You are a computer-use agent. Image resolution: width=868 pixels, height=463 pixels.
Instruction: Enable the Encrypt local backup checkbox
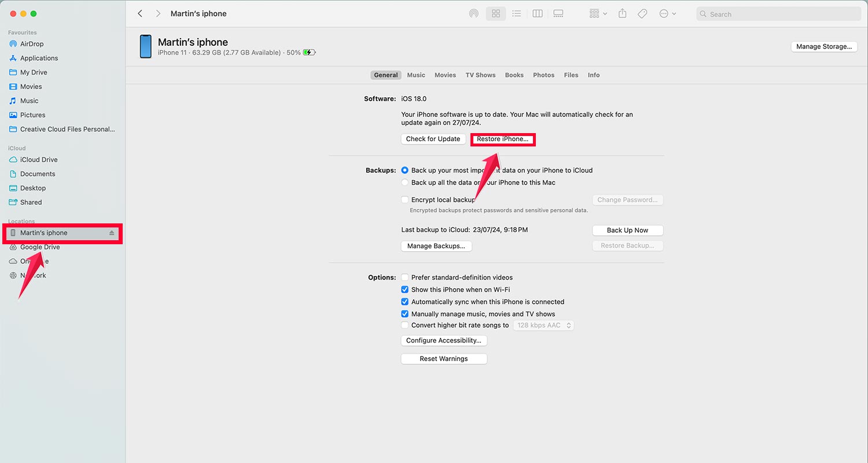[404, 199]
